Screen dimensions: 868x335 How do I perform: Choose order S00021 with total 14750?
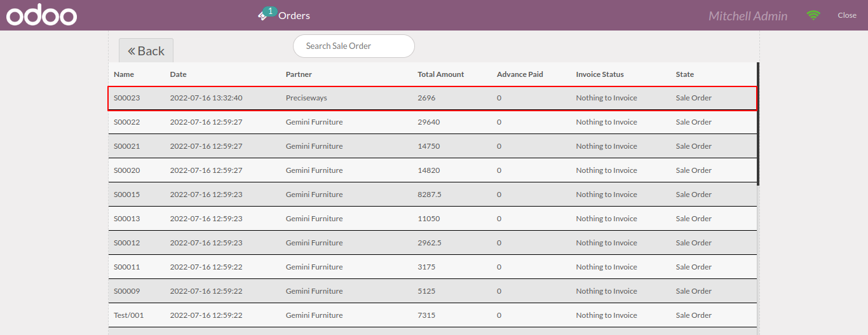click(x=432, y=146)
